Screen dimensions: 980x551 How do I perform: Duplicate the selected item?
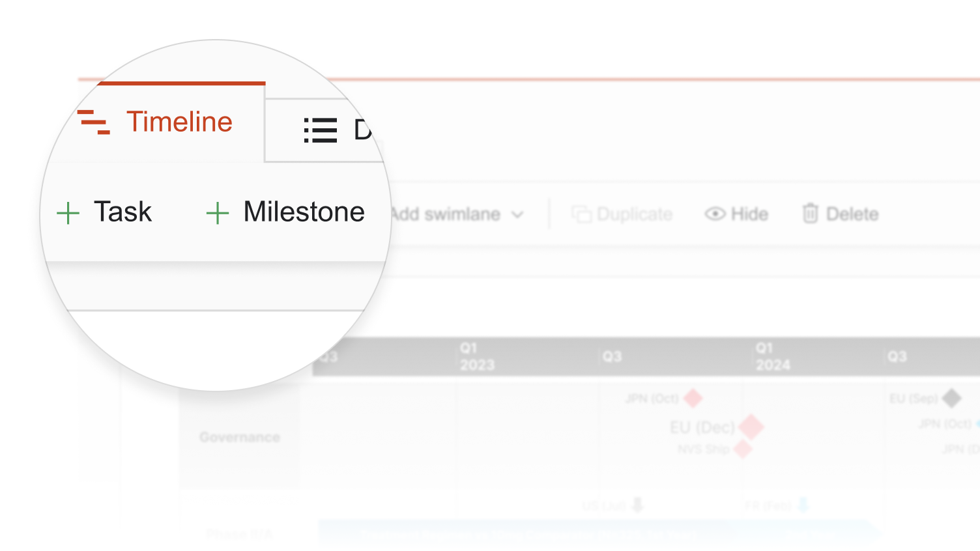(622, 214)
